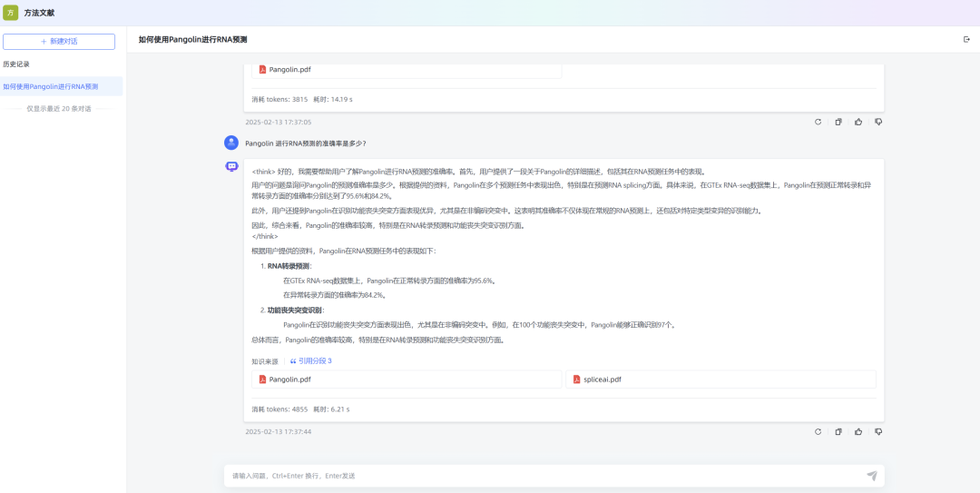Open spliceai.pdf source file

(720, 380)
